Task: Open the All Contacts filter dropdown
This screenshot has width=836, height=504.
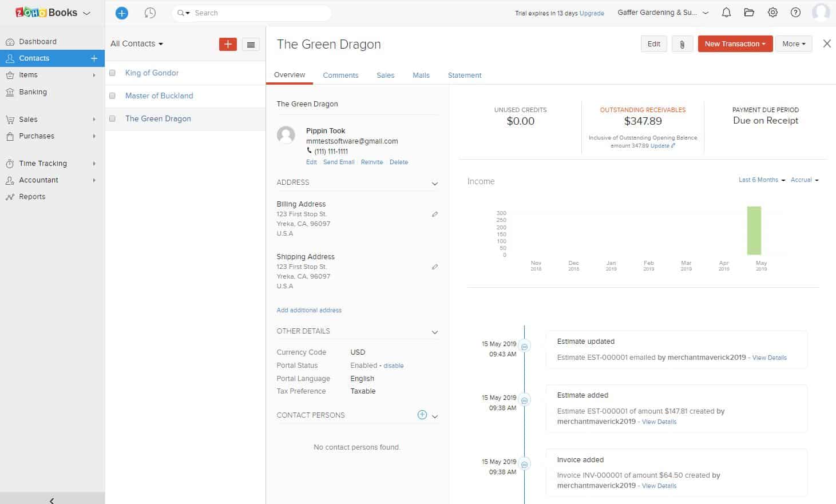Action: coord(137,43)
